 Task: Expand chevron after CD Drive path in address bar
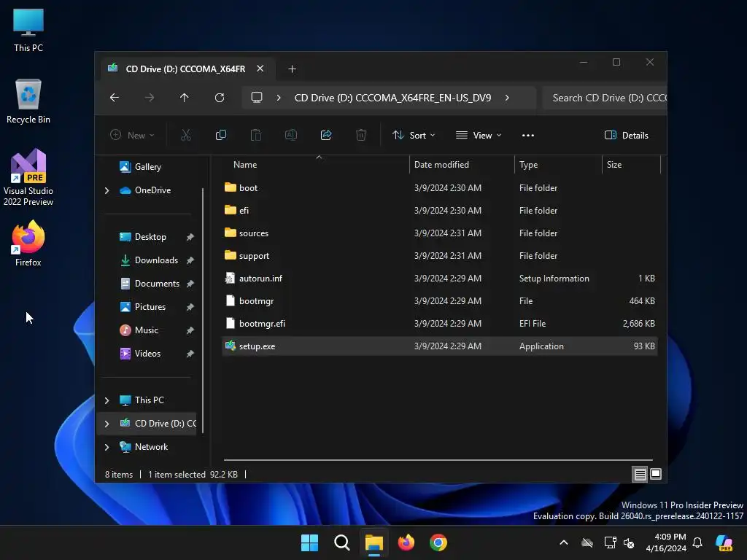tap(507, 98)
